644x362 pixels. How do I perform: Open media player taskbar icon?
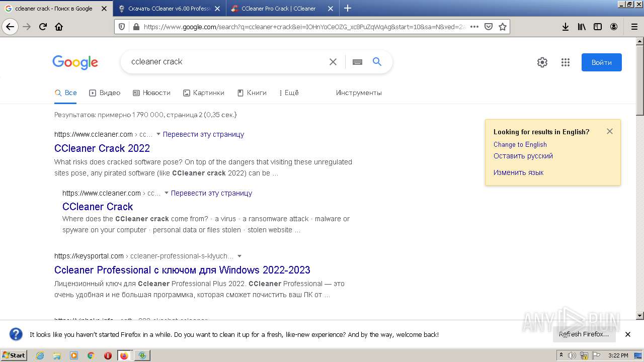pos(74,355)
